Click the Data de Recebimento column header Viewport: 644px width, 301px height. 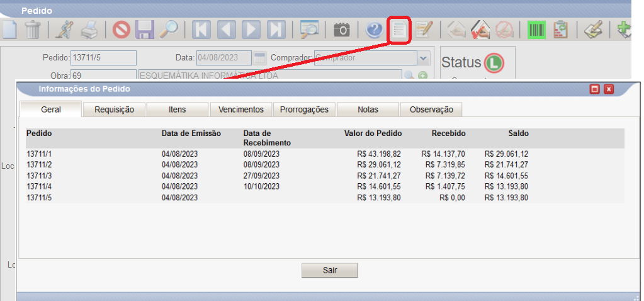[x=267, y=139]
